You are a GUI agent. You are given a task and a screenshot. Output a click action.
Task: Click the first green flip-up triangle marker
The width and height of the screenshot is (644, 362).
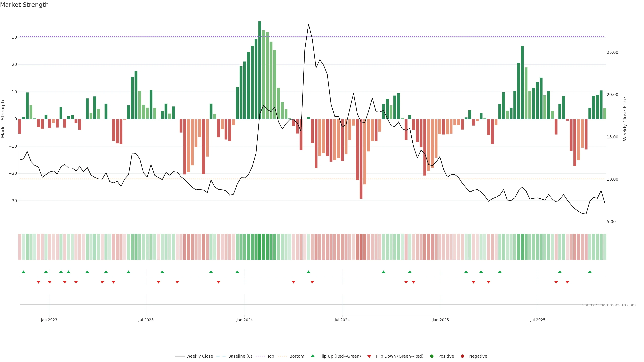(23, 272)
